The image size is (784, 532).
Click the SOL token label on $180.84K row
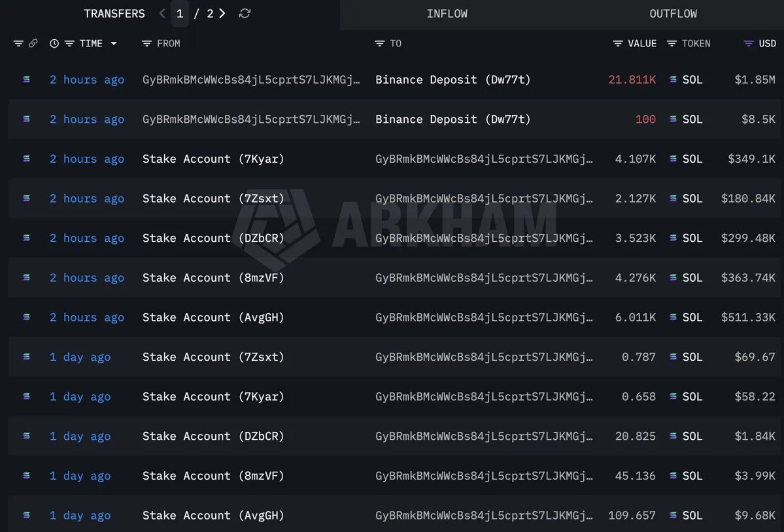692,198
